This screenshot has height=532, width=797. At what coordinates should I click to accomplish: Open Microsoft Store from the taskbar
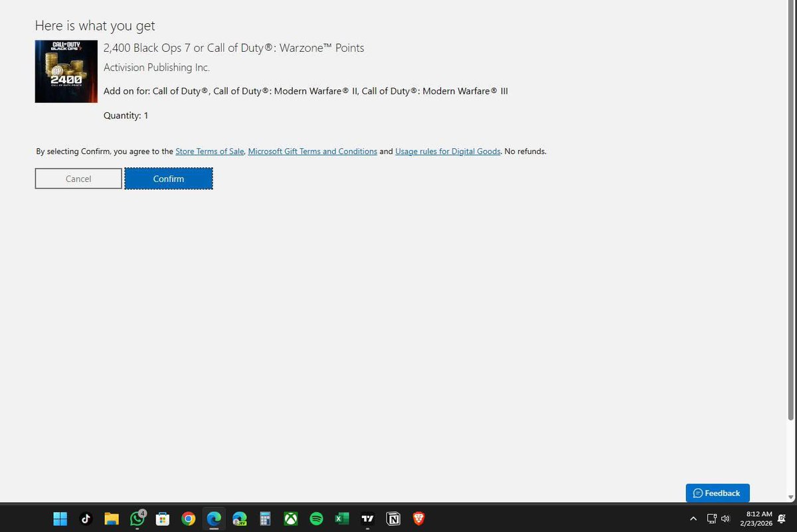(x=163, y=519)
